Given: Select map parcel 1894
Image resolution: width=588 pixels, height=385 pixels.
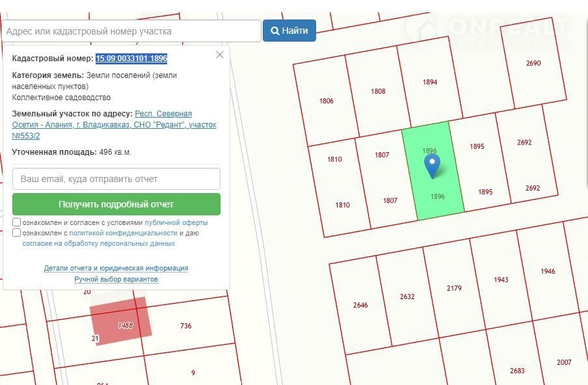Looking at the screenshot, I should (x=430, y=82).
